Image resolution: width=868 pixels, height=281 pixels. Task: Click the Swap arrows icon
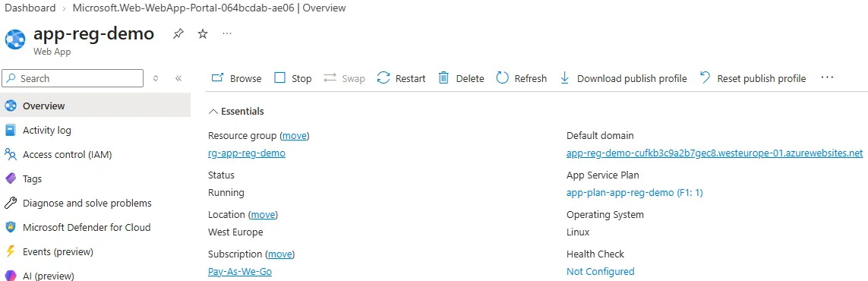330,78
